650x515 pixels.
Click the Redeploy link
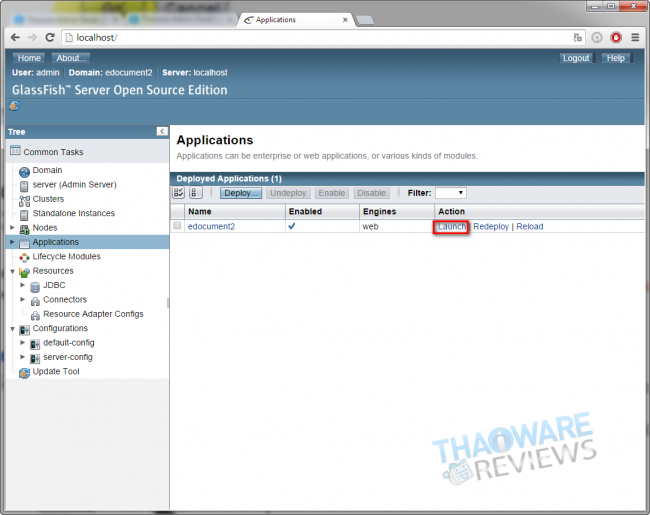[491, 226]
